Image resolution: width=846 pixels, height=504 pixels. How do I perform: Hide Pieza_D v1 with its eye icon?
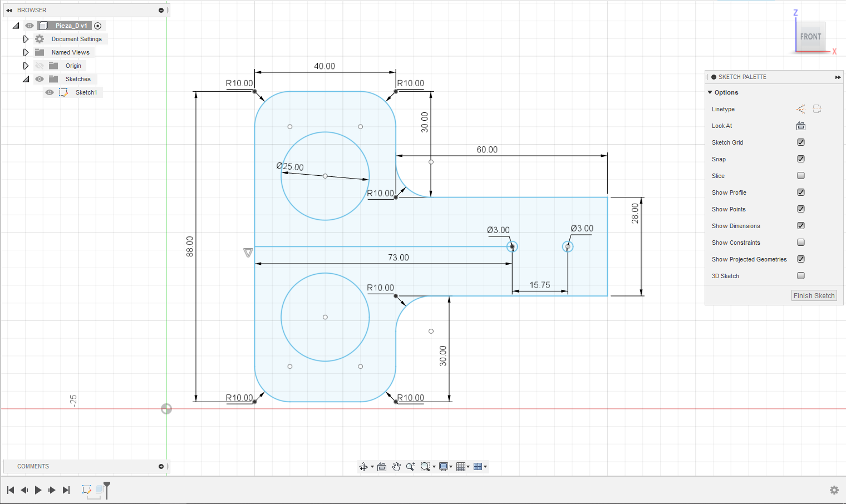pos(29,26)
